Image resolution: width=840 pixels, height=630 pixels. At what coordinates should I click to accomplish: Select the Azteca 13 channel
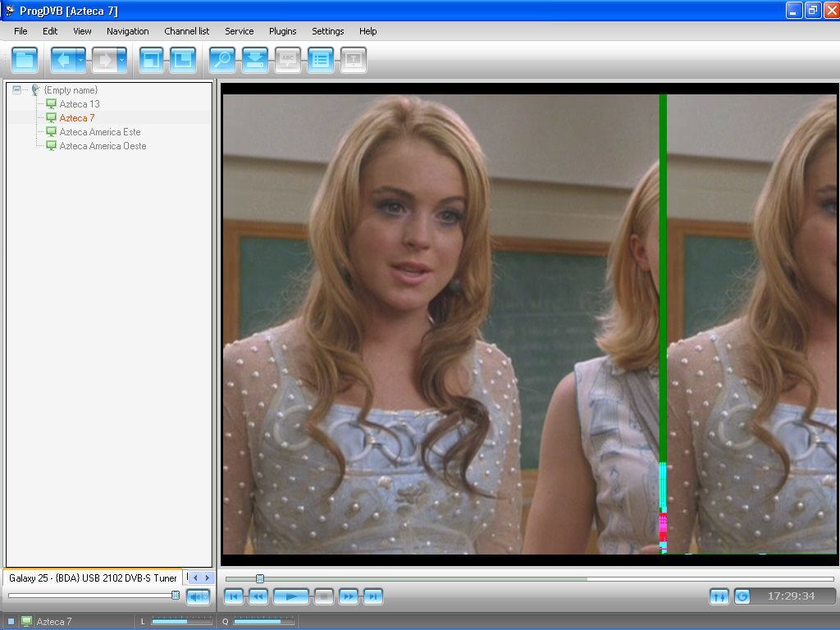pyautogui.click(x=80, y=104)
